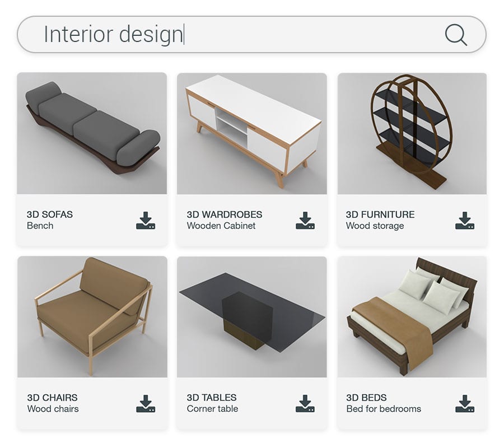Open the round wood storage shelf thumbnail
Image resolution: width=504 pixels, height=448 pixels.
tap(412, 133)
